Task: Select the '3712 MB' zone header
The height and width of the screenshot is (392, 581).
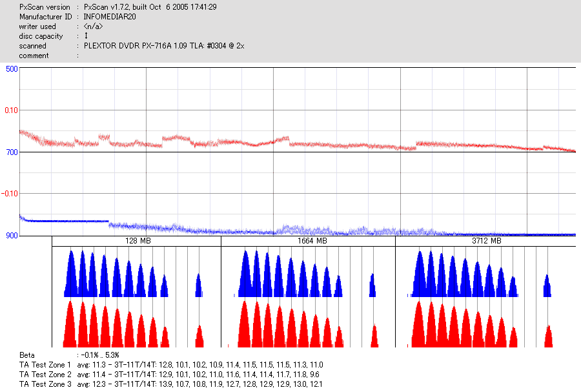Action: tap(487, 241)
